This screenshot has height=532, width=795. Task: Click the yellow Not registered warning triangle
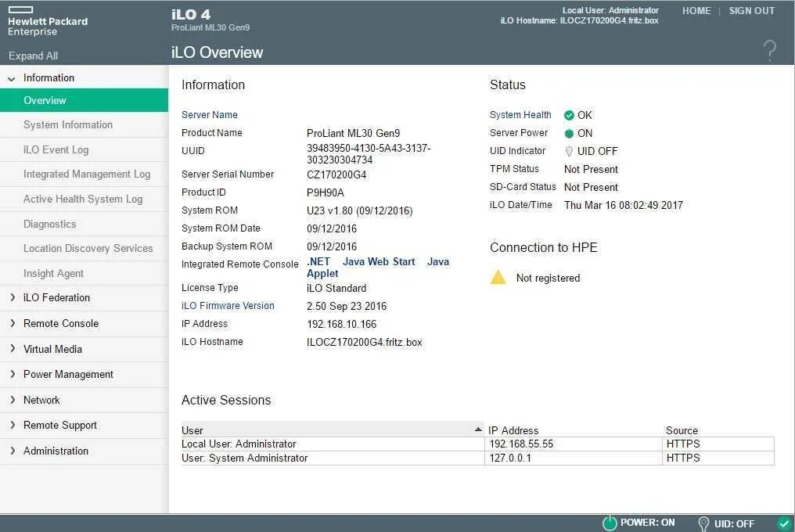[498, 278]
